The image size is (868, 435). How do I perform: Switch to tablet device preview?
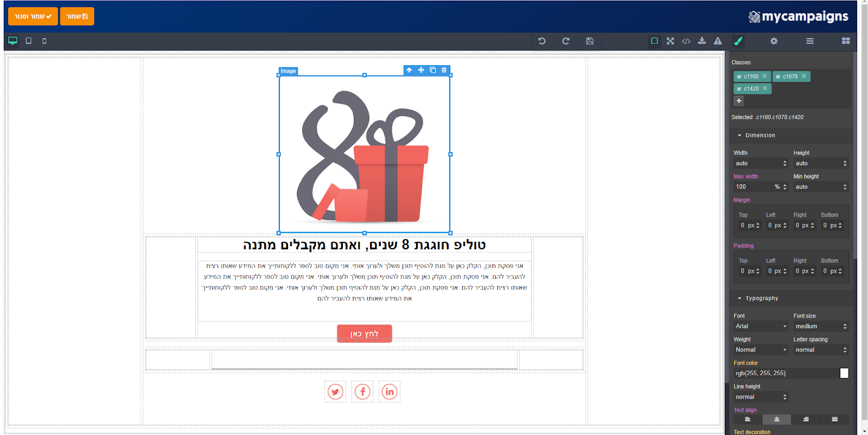[x=29, y=41]
